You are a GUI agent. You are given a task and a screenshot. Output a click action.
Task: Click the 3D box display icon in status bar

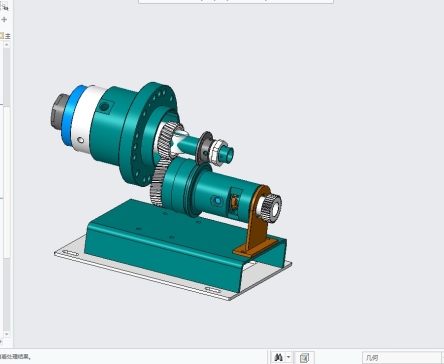[304, 358]
